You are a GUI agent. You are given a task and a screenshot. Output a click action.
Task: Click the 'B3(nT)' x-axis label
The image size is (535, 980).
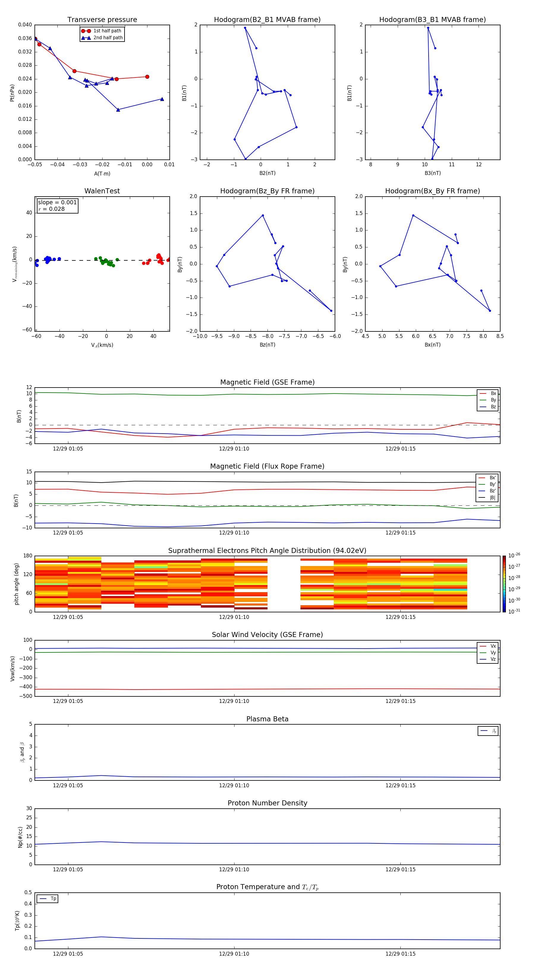tap(432, 173)
